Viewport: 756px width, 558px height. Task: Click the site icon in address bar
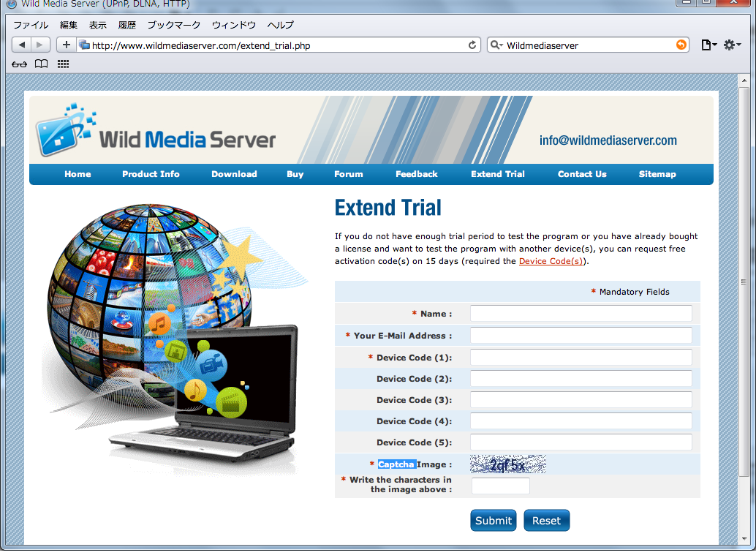[84, 45]
